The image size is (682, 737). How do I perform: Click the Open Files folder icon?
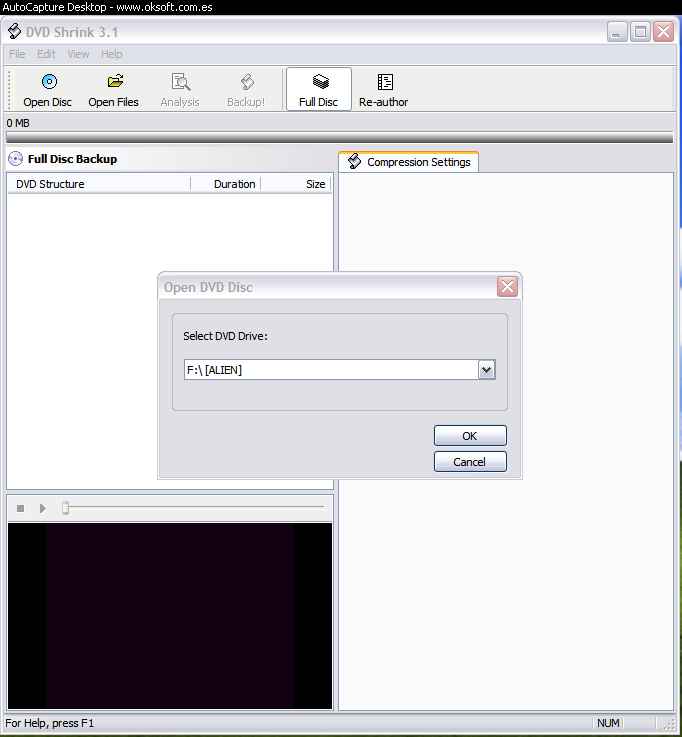(115, 82)
